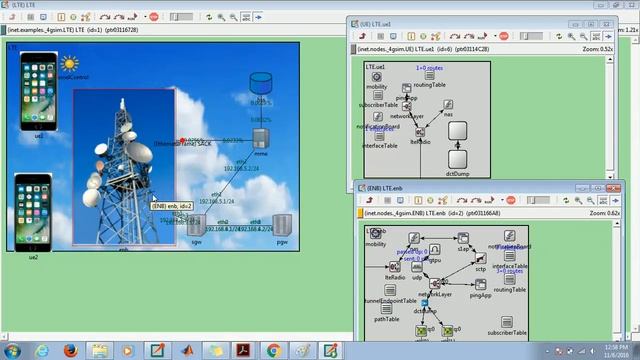Select the lteRadio submodule in LTE.ue1
This screenshot has height=360, width=640.
(420, 132)
